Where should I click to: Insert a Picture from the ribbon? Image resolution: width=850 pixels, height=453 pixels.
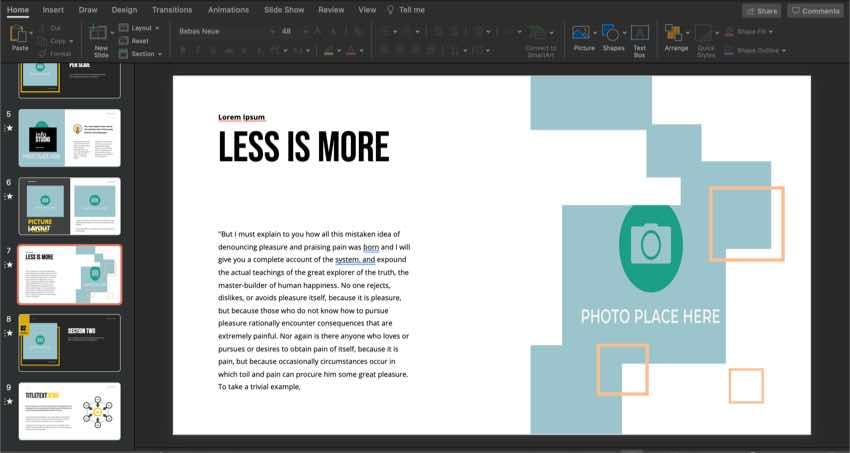(x=583, y=33)
